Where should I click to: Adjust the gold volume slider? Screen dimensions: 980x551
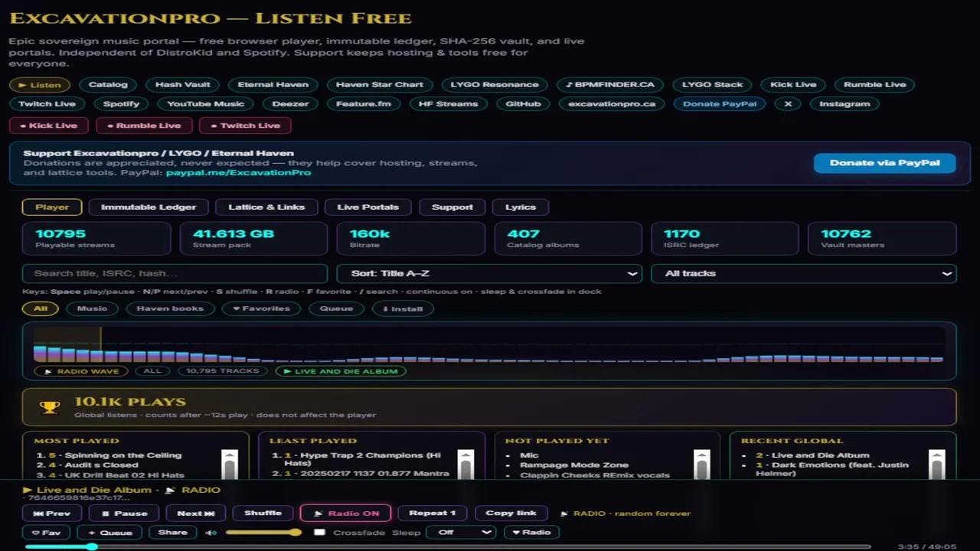click(x=263, y=533)
